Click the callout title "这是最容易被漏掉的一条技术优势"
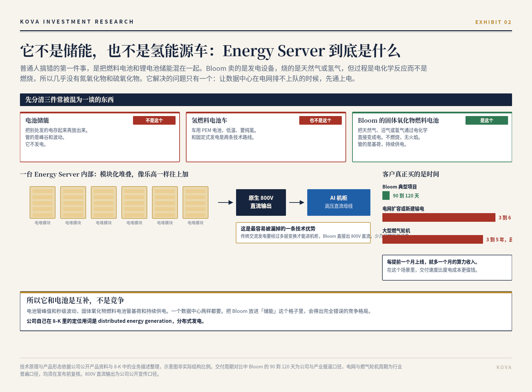The height and width of the screenshot is (392, 532). click(x=278, y=229)
